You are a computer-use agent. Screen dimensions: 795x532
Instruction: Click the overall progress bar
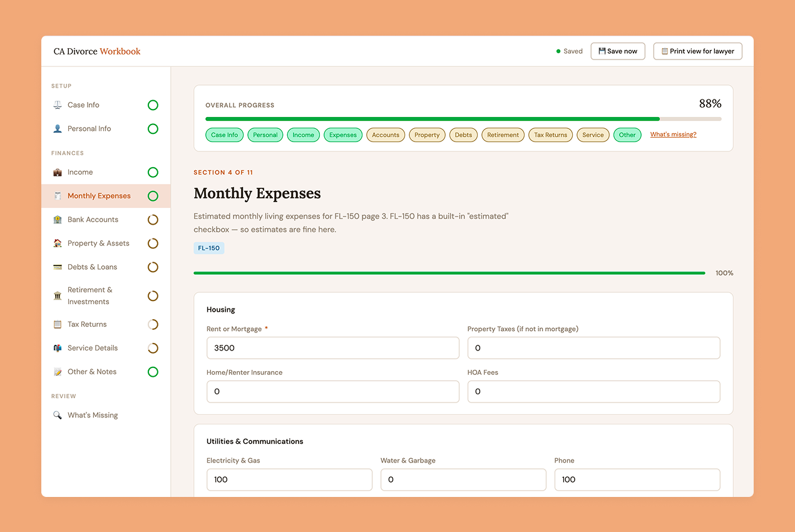tap(463, 119)
